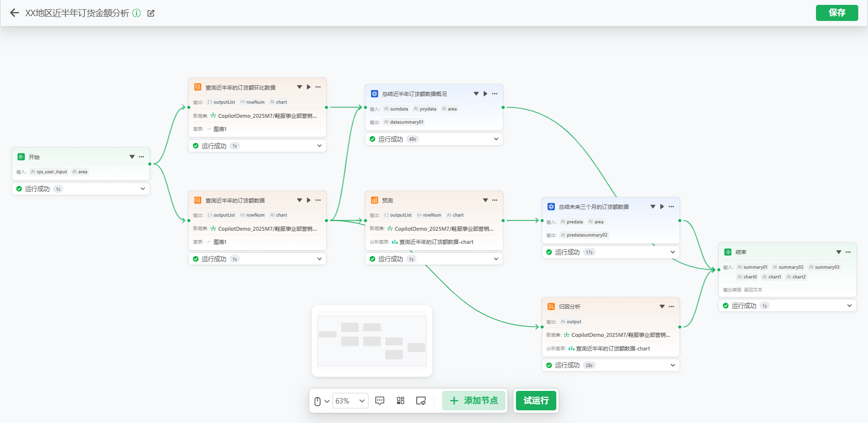This screenshot has height=423, width=868.
Task: Click the auto-layout grid icon
Action: [x=400, y=401]
